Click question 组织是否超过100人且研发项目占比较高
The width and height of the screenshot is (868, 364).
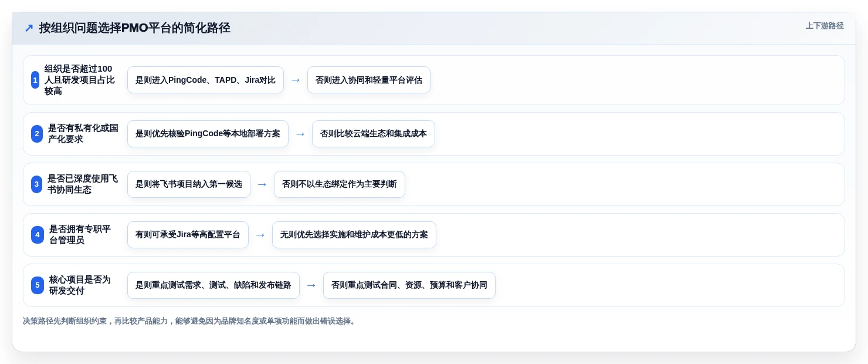(x=80, y=80)
